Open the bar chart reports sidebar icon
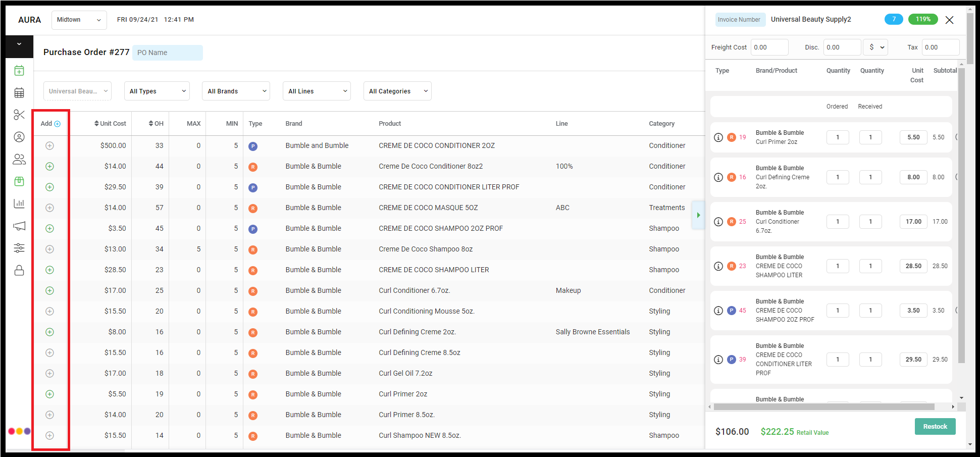 pyautogui.click(x=19, y=204)
